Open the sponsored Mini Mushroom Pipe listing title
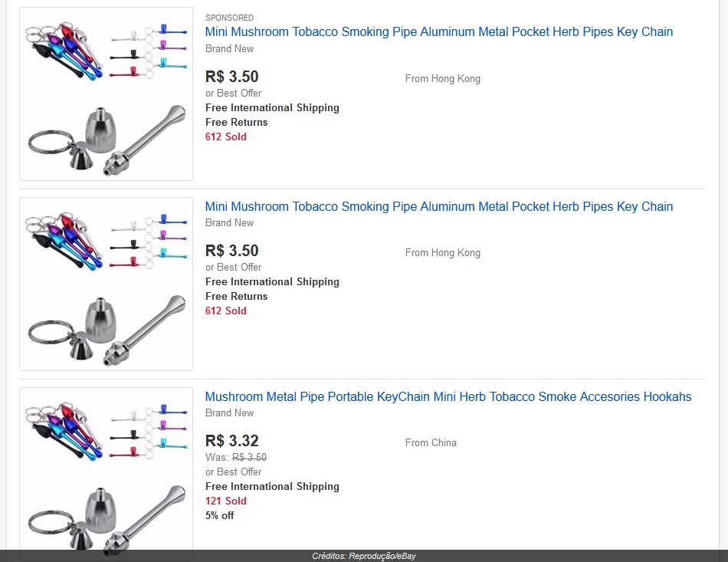Viewport: 728px width, 562px height. [x=439, y=32]
